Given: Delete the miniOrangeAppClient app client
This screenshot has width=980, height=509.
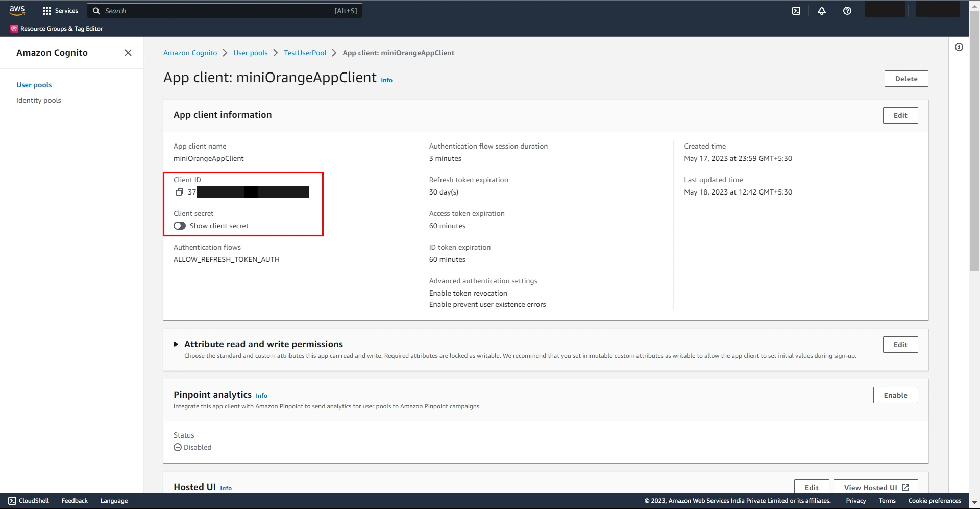Looking at the screenshot, I should (906, 79).
